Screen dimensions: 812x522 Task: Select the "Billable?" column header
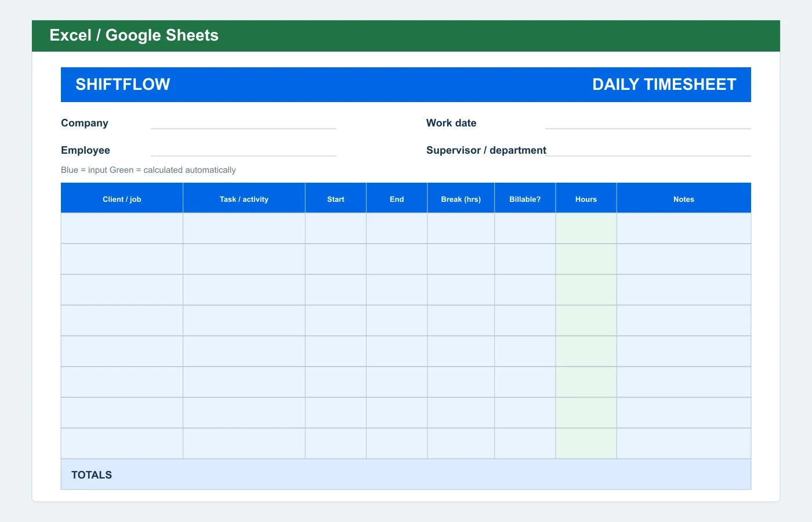coord(525,198)
